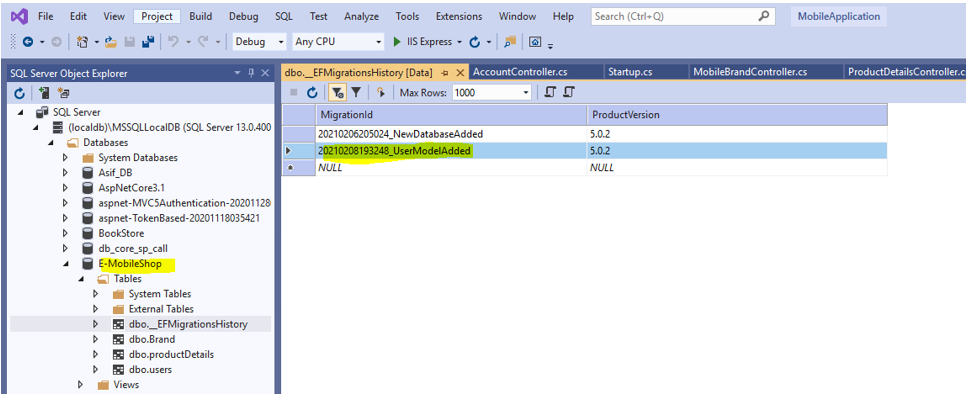
Task: Open the File menu
Action: tap(46, 17)
